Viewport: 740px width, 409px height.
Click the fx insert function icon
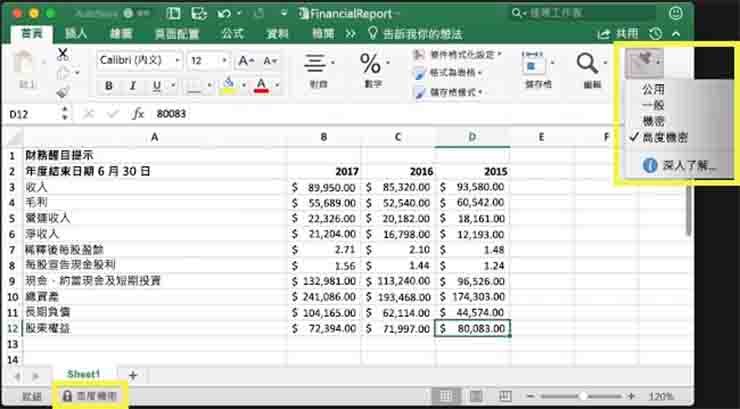coord(138,114)
